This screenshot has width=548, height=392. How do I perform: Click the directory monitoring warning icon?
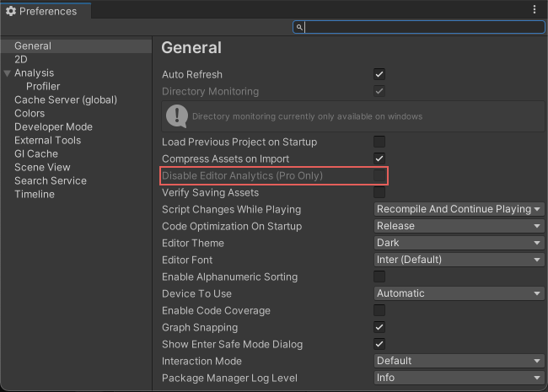point(177,116)
